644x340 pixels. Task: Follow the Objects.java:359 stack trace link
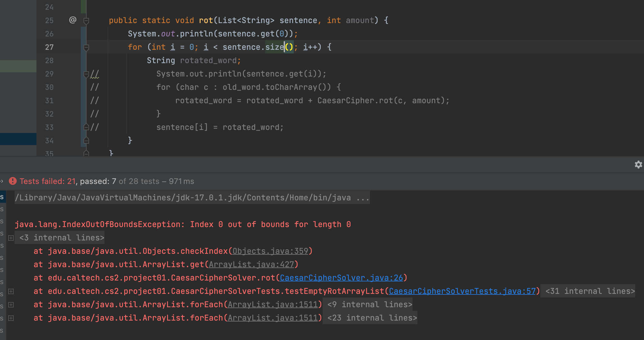tap(270, 251)
